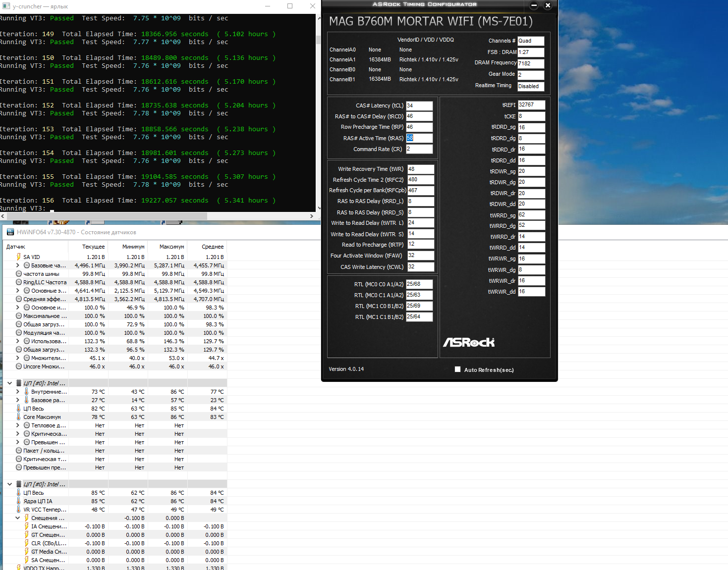Click the RAS# to CAS# Delay (tRCD) field

(419, 116)
